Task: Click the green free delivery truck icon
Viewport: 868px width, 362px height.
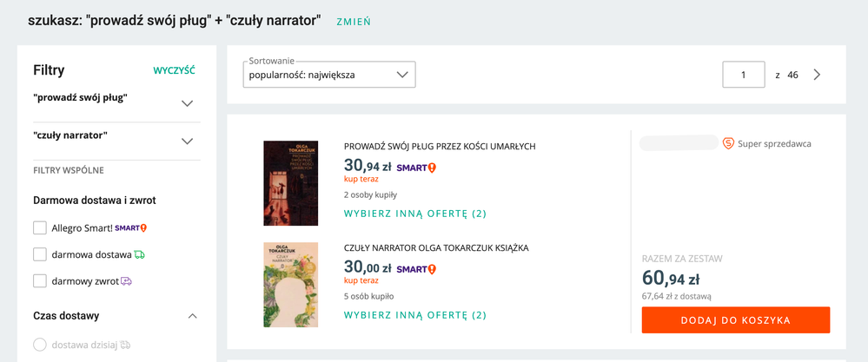Action: 140,254
